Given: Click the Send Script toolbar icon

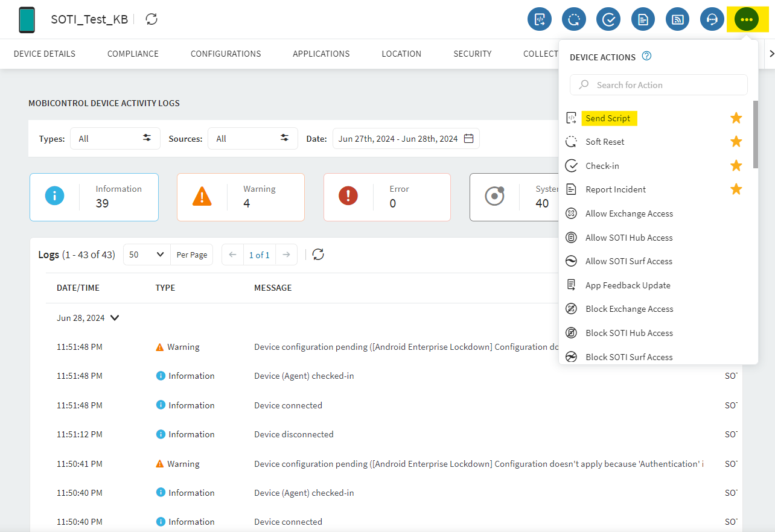Looking at the screenshot, I should (x=540, y=19).
